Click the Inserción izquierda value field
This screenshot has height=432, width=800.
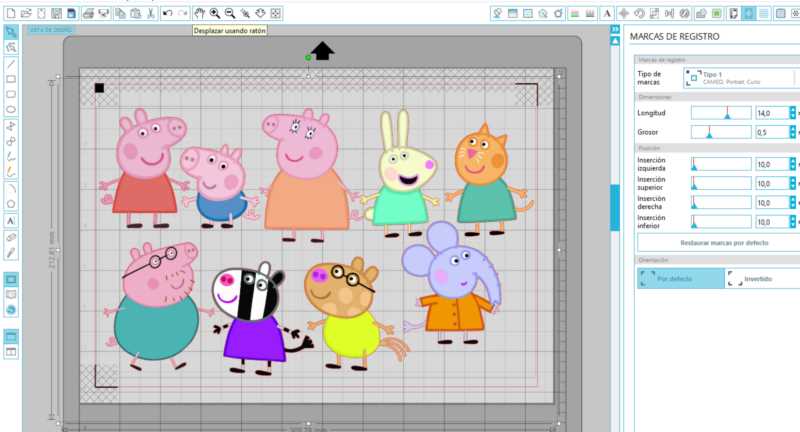click(772, 164)
